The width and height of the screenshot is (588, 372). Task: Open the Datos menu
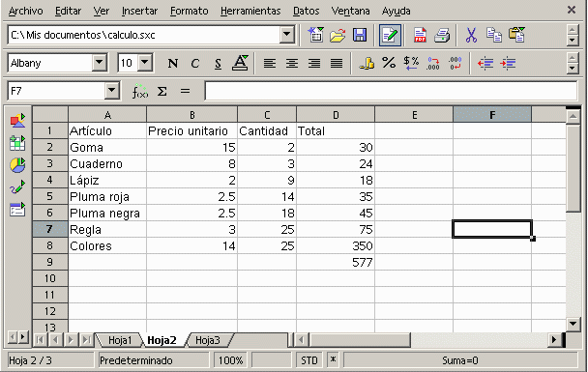[306, 11]
